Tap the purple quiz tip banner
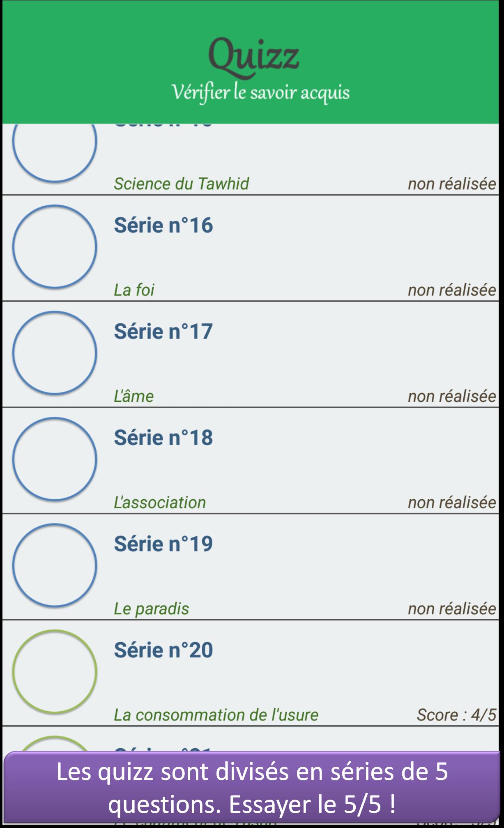Image resolution: width=504 pixels, height=828 pixels. [x=252, y=787]
